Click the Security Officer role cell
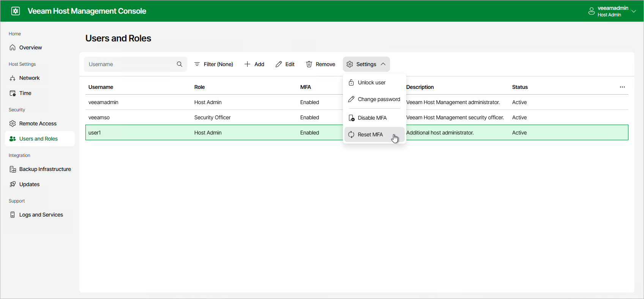 click(x=212, y=117)
